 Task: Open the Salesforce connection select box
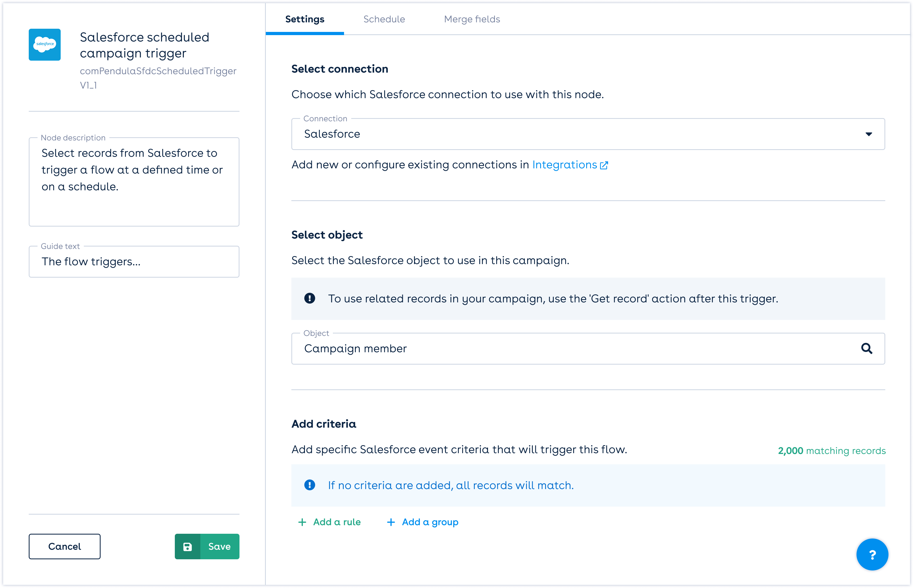573,134
